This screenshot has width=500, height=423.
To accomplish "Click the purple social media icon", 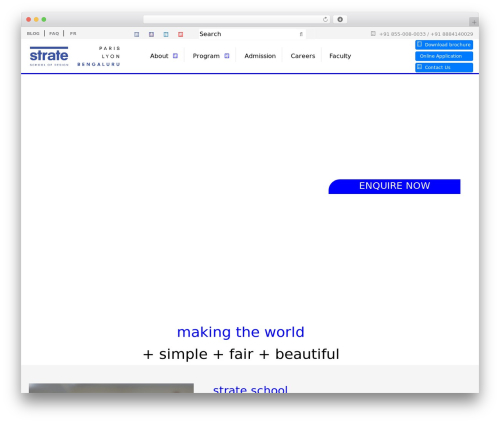I will (x=151, y=34).
